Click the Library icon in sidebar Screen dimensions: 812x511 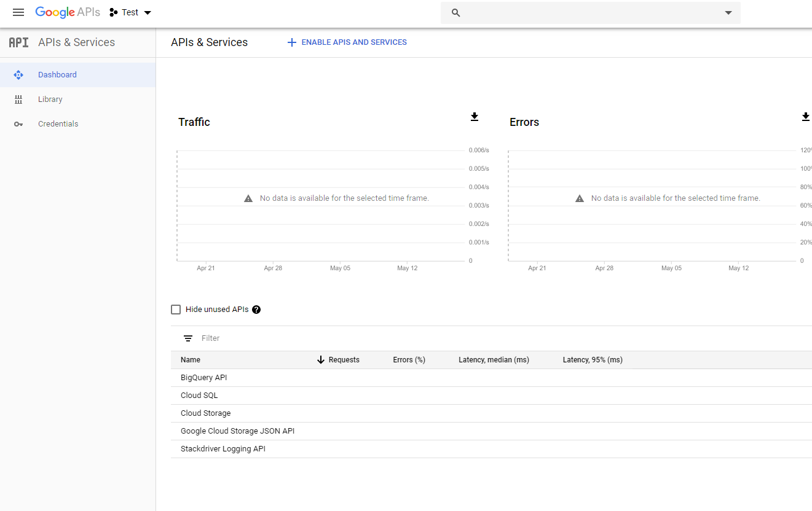click(x=18, y=99)
